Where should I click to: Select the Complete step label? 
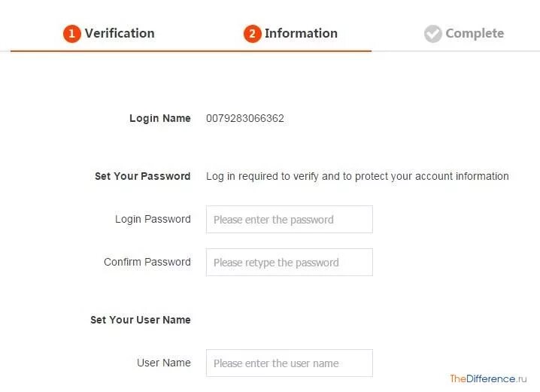click(x=474, y=33)
